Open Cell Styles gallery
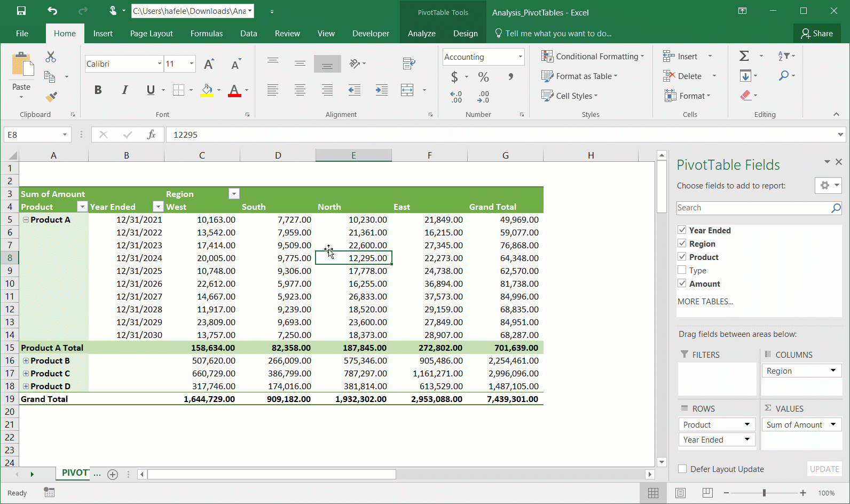The width and height of the screenshot is (850, 504). pos(570,96)
